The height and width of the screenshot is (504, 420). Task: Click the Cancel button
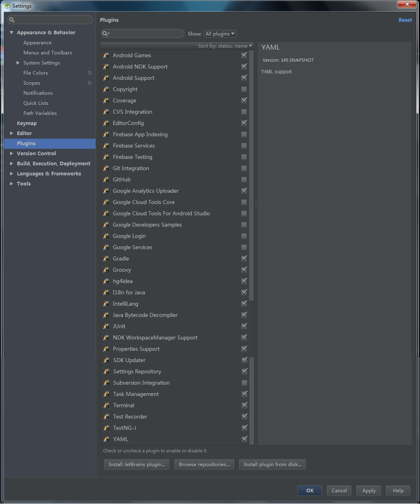(339, 491)
